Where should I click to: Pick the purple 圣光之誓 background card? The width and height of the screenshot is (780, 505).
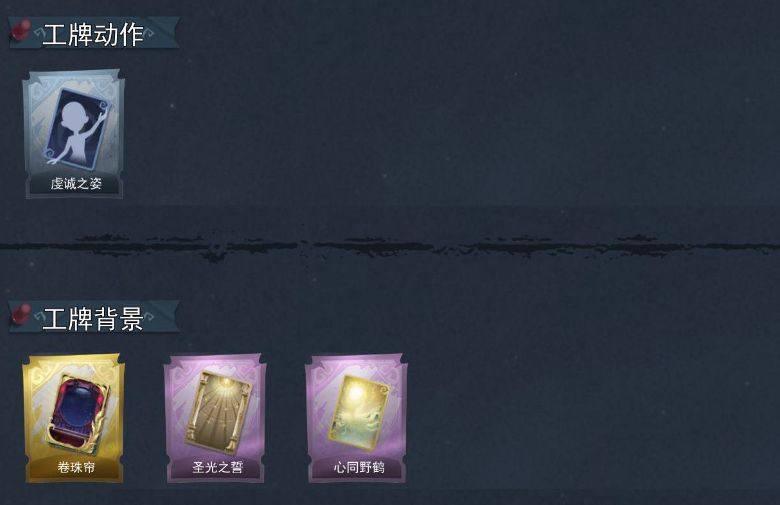214,418
